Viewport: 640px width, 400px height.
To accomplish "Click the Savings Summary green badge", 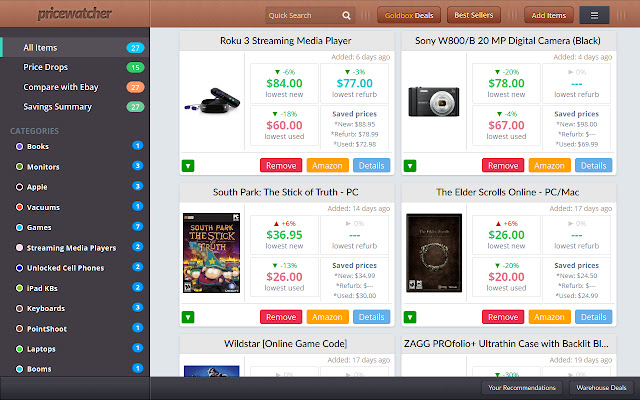I will 136,107.
